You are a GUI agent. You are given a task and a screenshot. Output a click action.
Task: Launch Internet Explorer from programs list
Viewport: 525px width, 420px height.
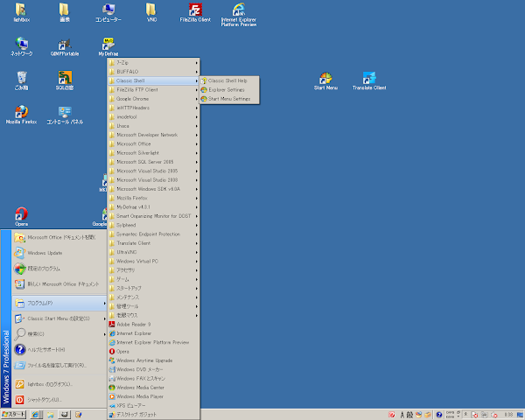point(154,333)
